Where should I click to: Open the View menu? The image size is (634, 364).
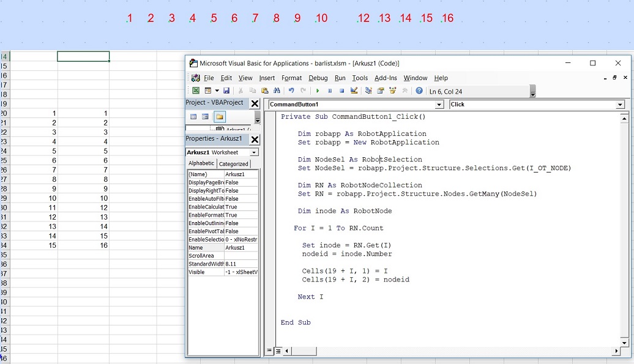[245, 78]
